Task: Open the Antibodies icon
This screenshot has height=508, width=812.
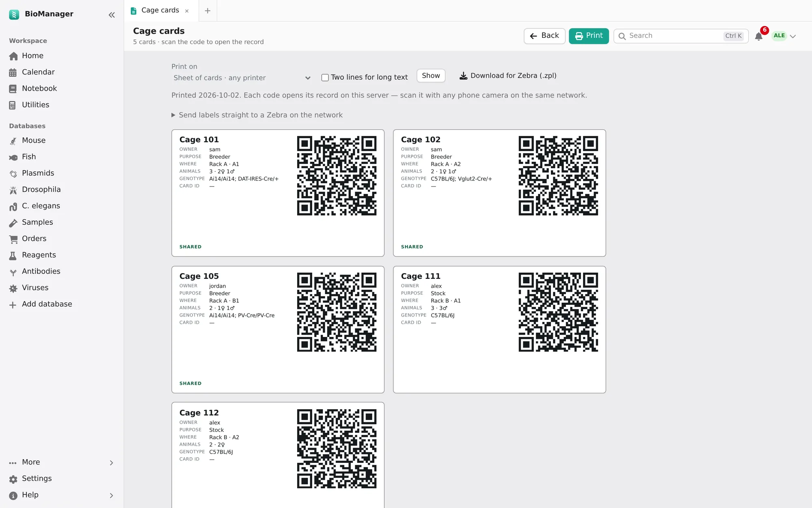Action: (x=13, y=272)
